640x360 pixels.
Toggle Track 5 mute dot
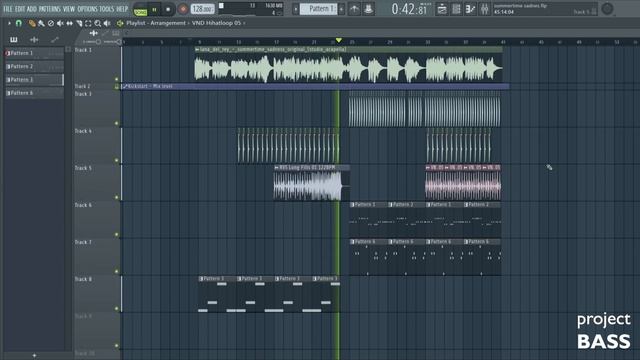click(x=116, y=198)
